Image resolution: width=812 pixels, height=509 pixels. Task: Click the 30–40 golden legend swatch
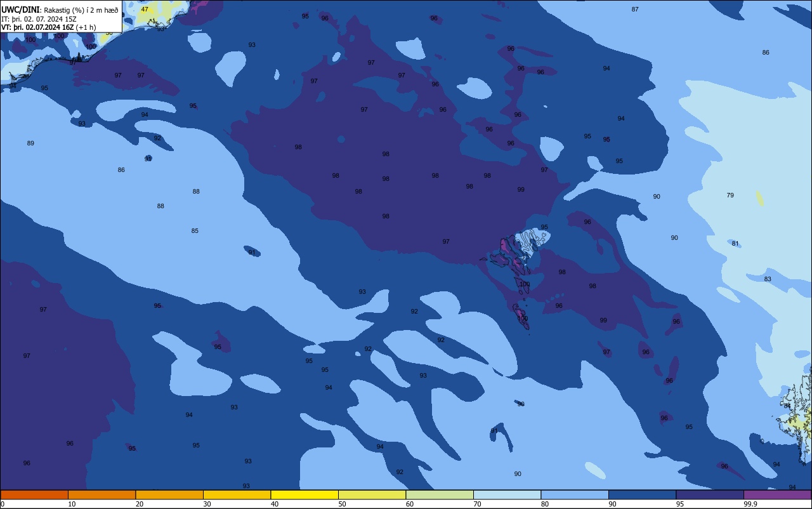(237, 494)
